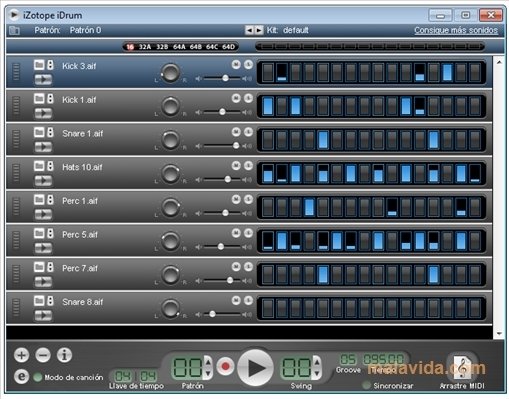Viewport: 509px width, 399px height.
Task: Mute the Perc 5.aif track
Action: [236, 233]
